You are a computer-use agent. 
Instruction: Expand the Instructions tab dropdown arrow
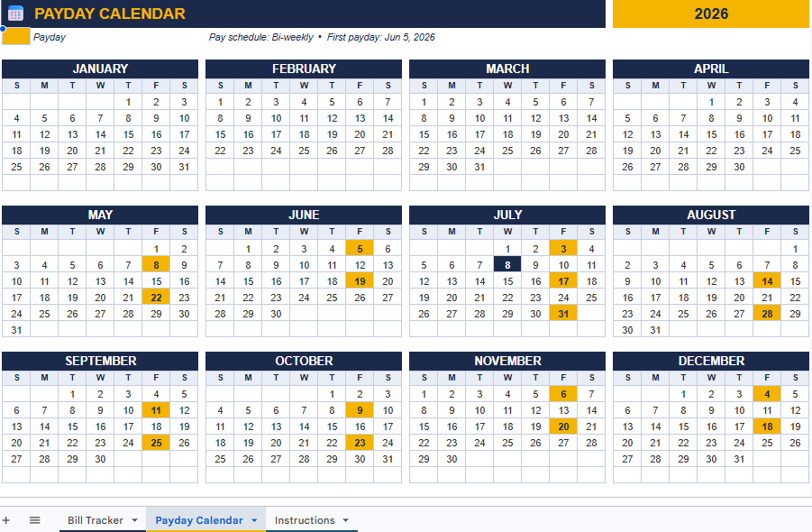pos(345,520)
